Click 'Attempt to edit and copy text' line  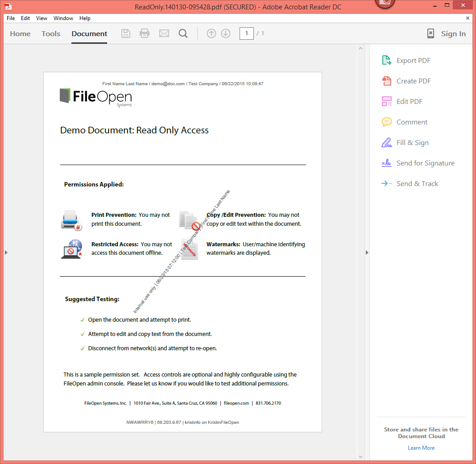[x=149, y=334]
